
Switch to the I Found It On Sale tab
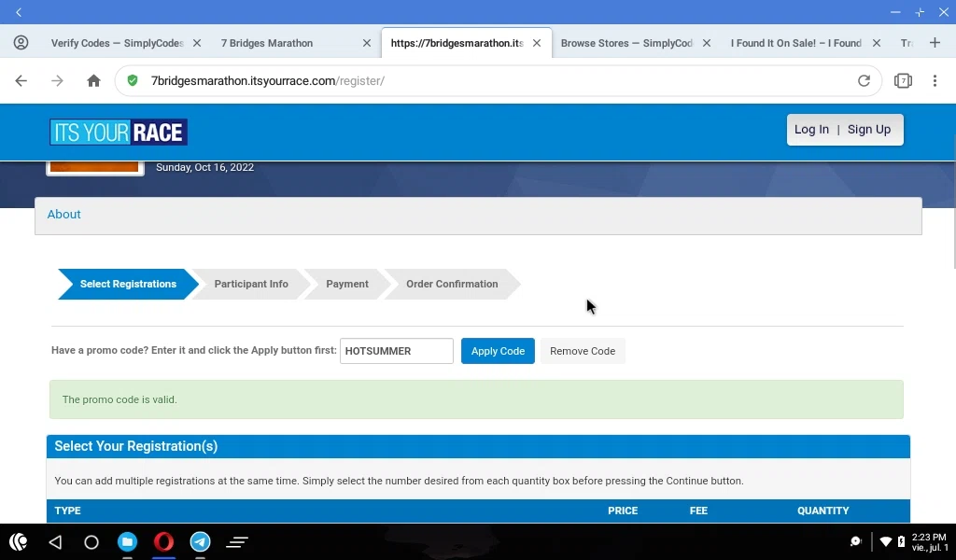(x=796, y=43)
